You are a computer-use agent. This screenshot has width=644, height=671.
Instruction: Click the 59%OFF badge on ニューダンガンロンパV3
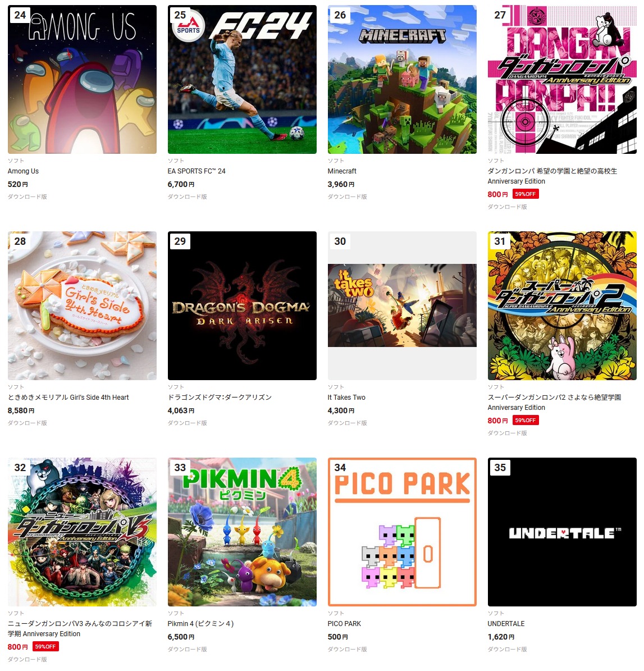(x=45, y=647)
